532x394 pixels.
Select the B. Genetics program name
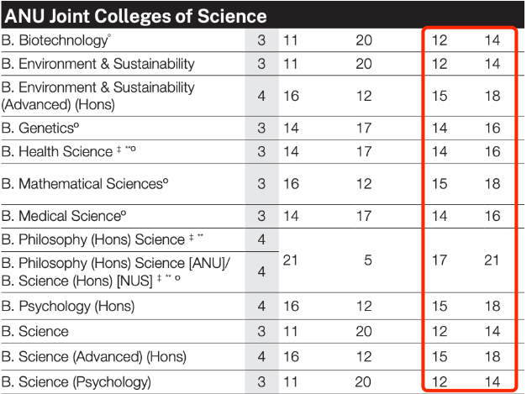click(x=40, y=128)
